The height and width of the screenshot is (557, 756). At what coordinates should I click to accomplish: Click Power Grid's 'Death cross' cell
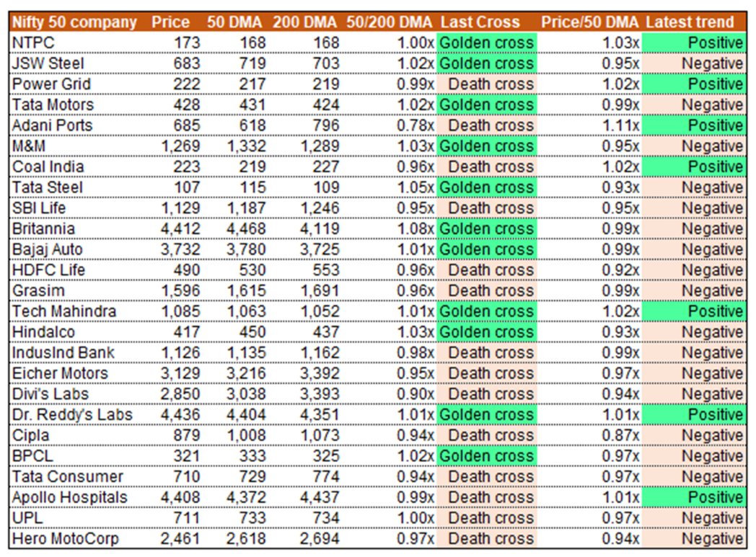(x=486, y=84)
